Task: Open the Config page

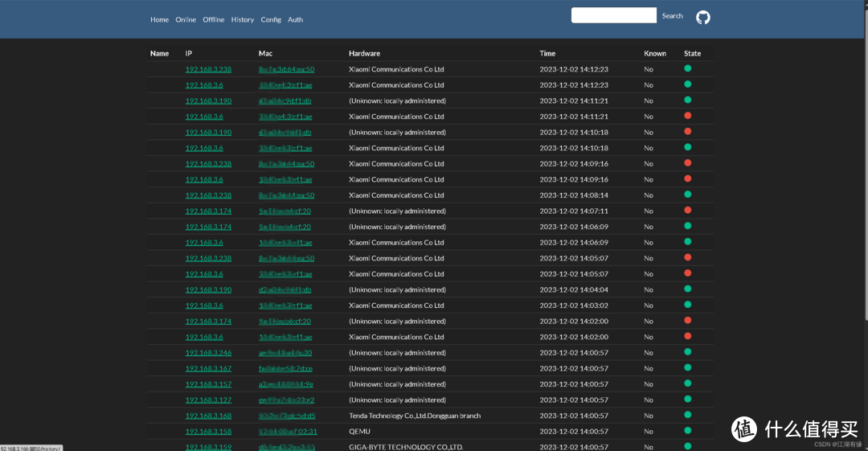Action: [271, 19]
